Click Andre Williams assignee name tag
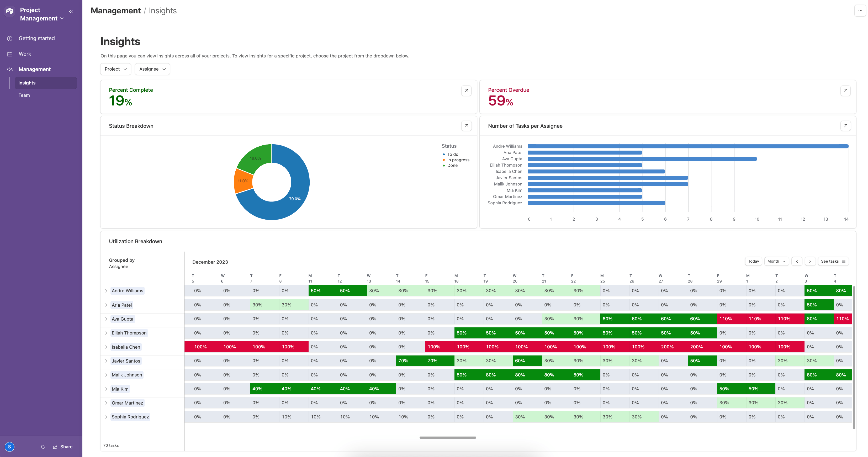 (x=127, y=291)
